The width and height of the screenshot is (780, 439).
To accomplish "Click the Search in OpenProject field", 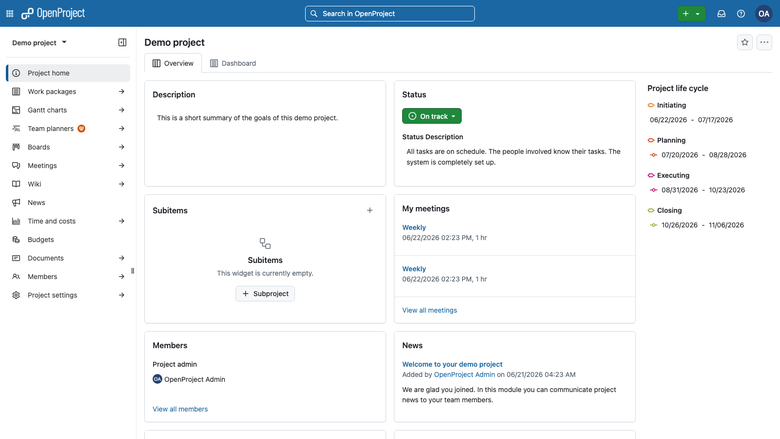I will point(390,13).
